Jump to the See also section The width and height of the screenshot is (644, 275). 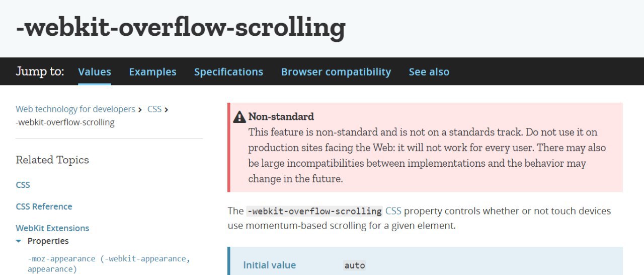click(429, 72)
